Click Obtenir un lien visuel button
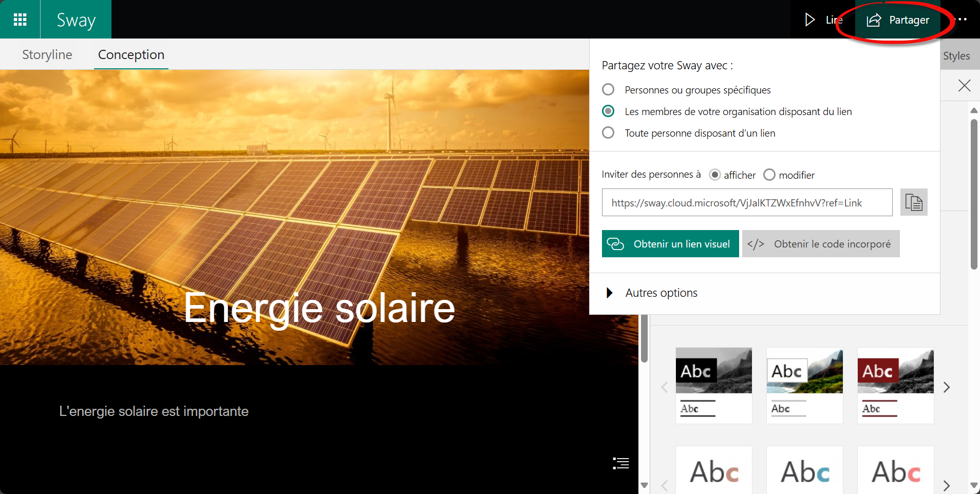980x494 pixels. (670, 244)
